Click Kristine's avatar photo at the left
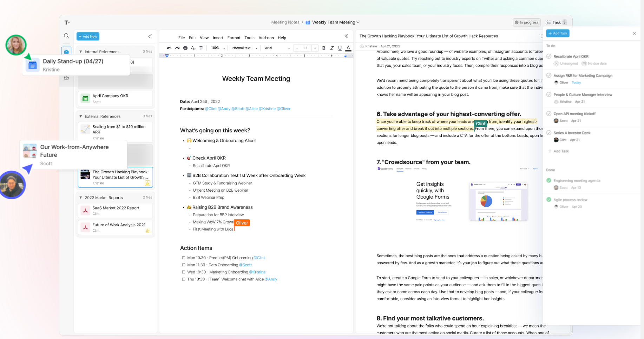This screenshot has width=644, height=339. pyautogui.click(x=16, y=45)
